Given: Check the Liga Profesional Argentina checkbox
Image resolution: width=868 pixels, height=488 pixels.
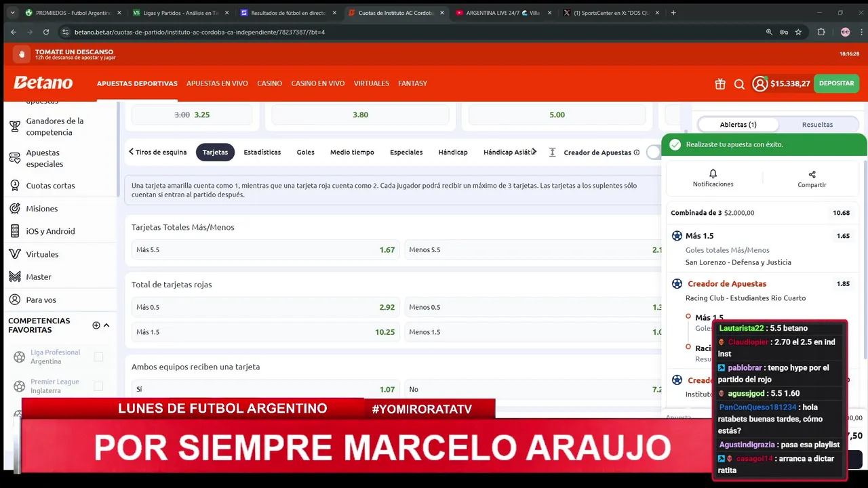Looking at the screenshot, I should tap(98, 357).
